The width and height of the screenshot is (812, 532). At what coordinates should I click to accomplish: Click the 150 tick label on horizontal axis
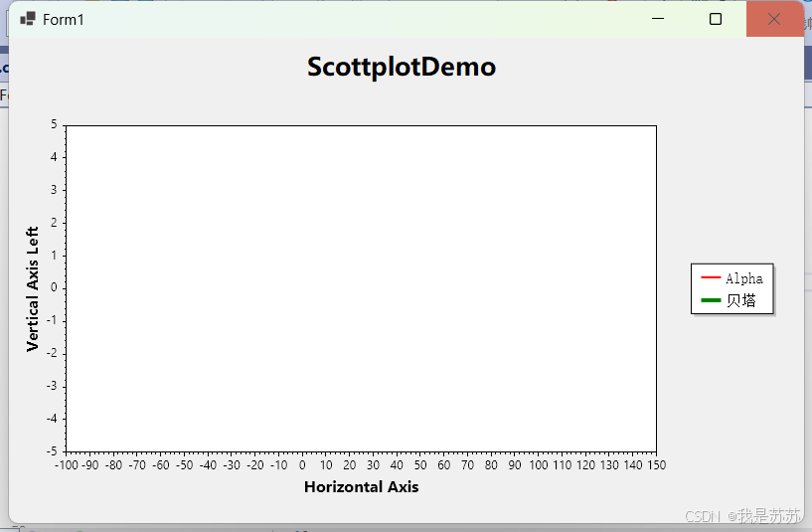point(656,465)
